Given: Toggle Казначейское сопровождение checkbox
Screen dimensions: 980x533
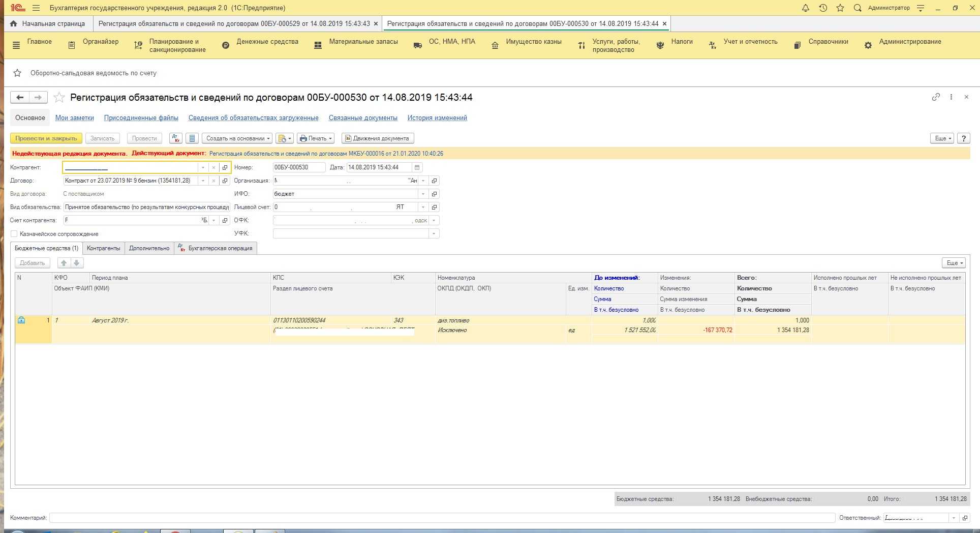Looking at the screenshot, I should coord(14,234).
